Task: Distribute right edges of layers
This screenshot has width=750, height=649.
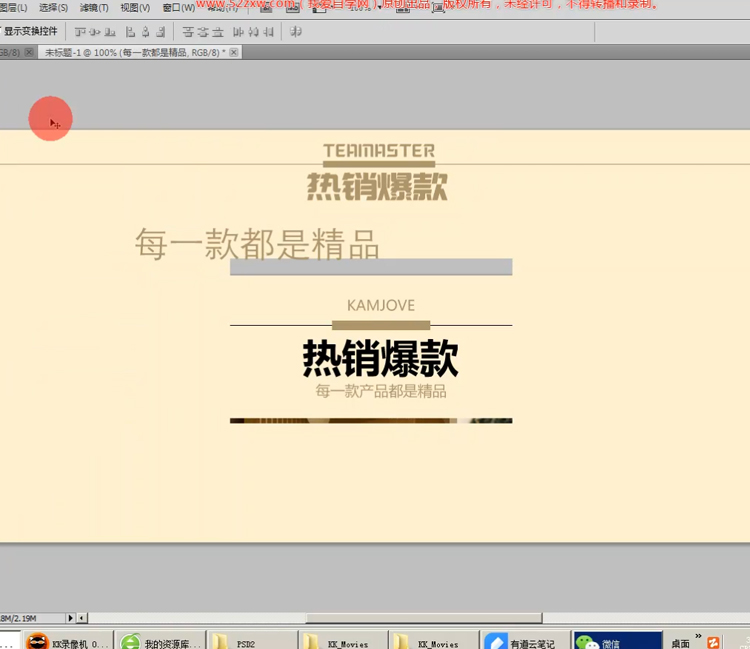Action: point(269,32)
